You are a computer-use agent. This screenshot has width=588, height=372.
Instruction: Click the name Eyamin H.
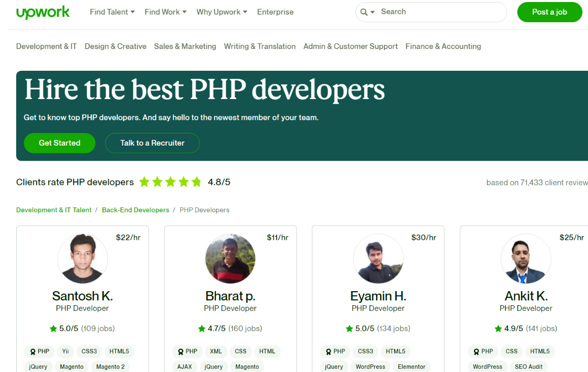378,296
